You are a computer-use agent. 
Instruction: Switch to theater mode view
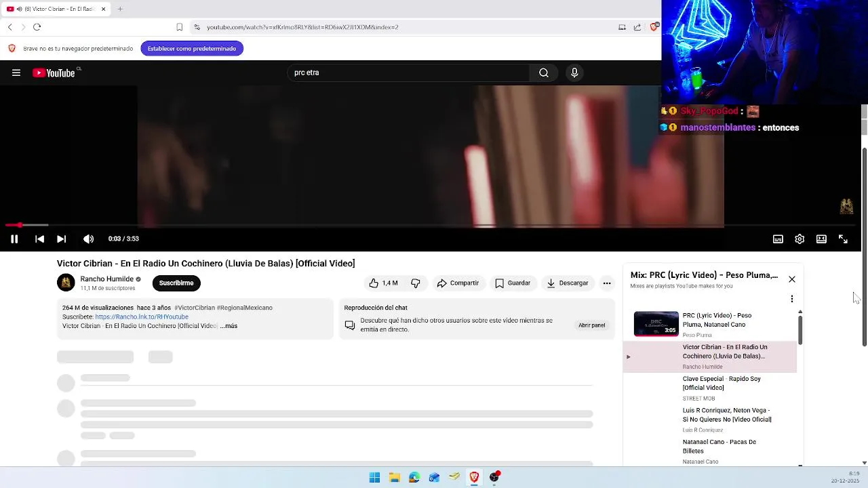click(x=821, y=239)
